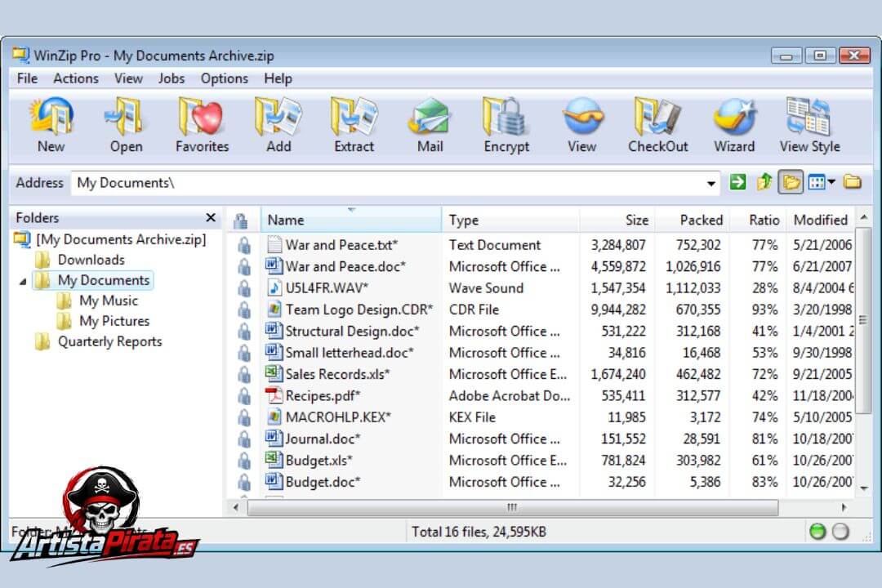Collapse the My Documents tree node arrow
Image resolution: width=882 pixels, height=588 pixels.
[x=23, y=281]
